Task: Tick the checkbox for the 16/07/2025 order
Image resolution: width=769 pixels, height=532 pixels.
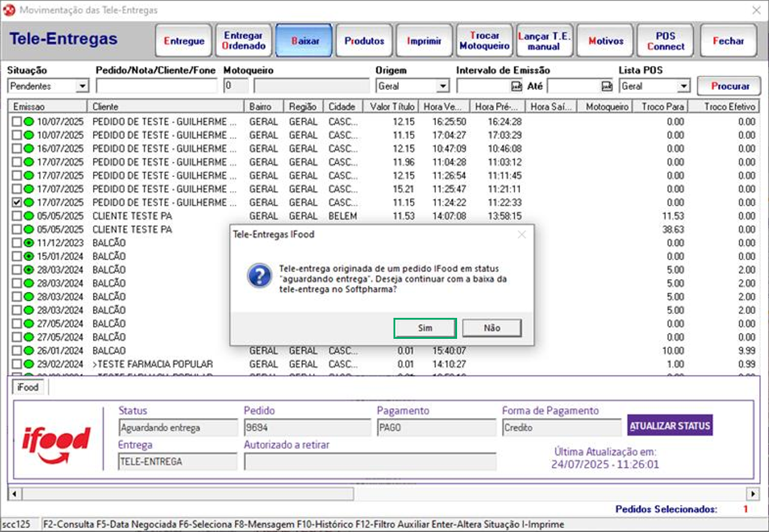Action: click(x=17, y=149)
